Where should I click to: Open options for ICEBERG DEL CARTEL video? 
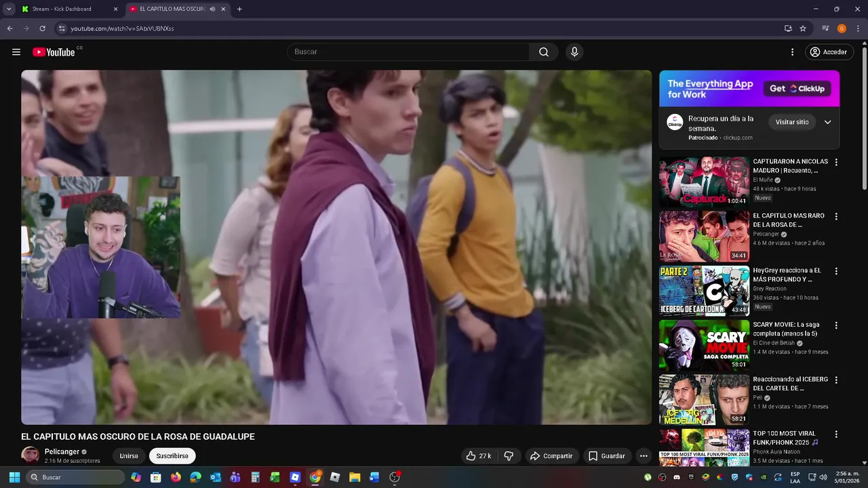click(836, 380)
